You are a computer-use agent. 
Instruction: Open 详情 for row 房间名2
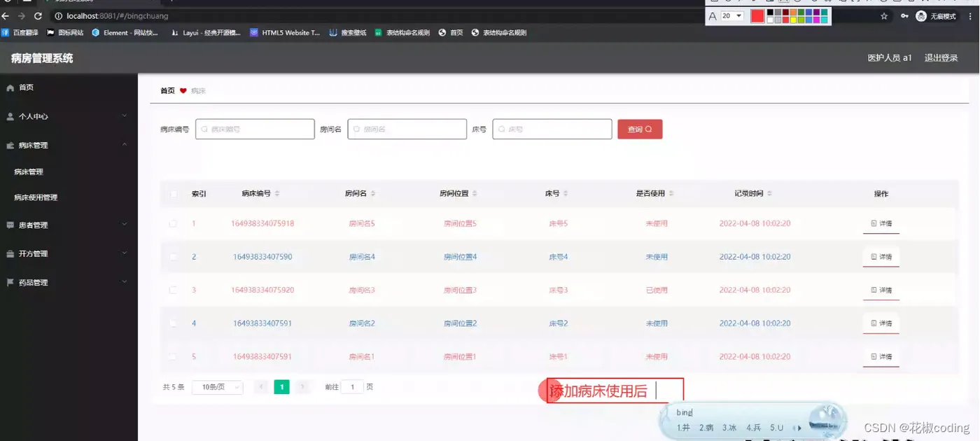(881, 323)
